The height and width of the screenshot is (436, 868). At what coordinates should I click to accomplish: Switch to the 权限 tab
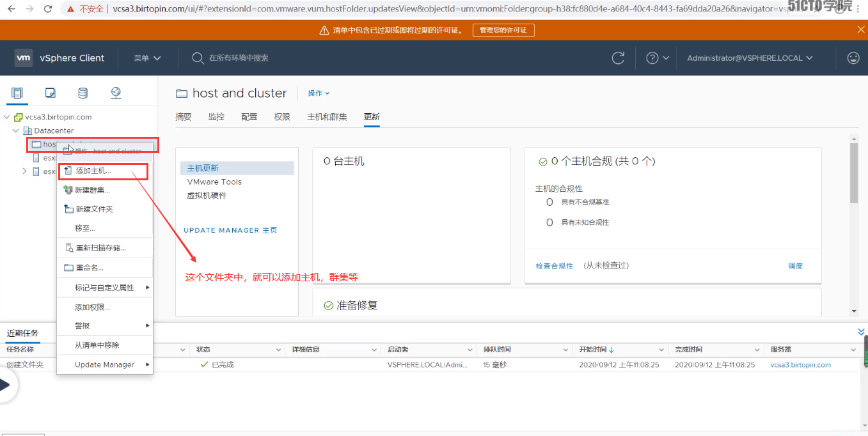[x=282, y=116]
